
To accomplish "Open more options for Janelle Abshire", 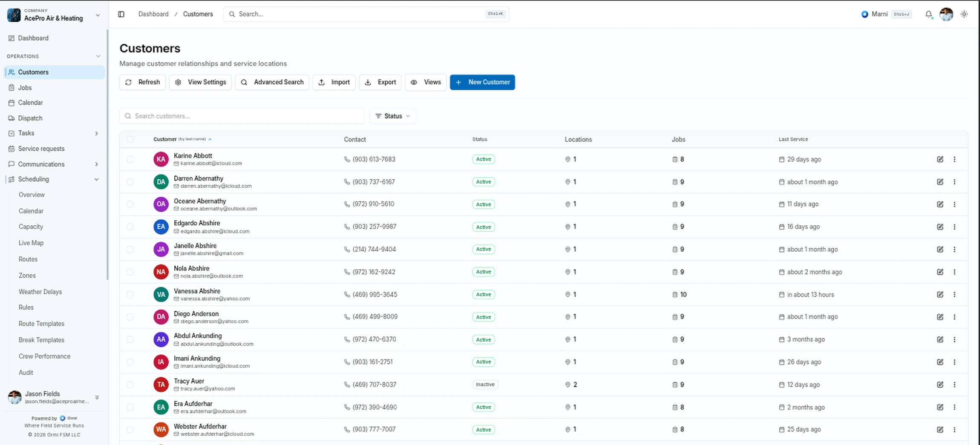I will (x=954, y=250).
